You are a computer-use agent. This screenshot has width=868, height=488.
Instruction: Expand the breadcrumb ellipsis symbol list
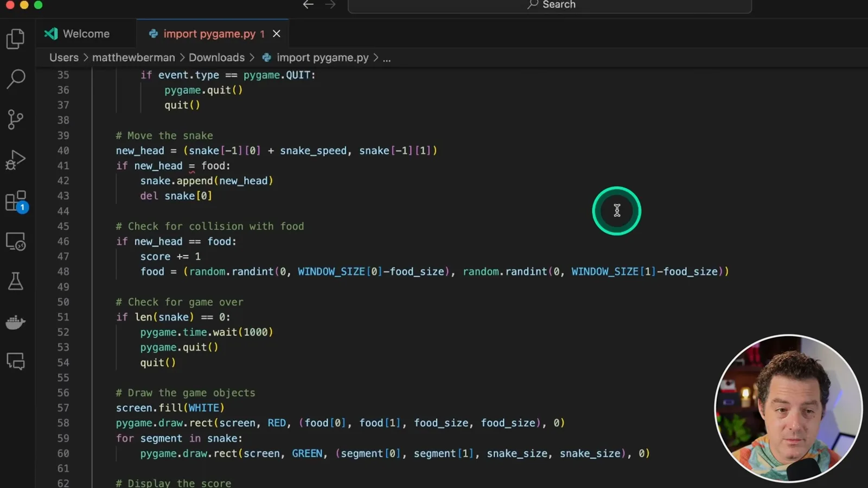tap(387, 58)
